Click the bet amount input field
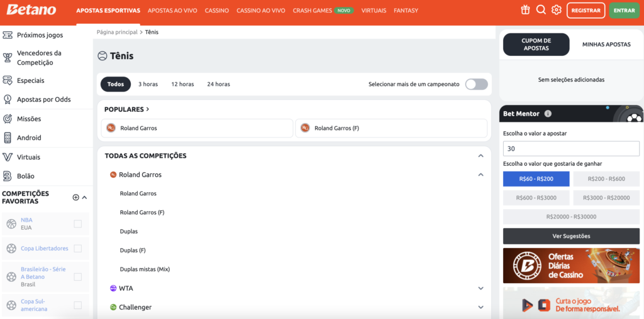The image size is (644, 319). pos(571,149)
